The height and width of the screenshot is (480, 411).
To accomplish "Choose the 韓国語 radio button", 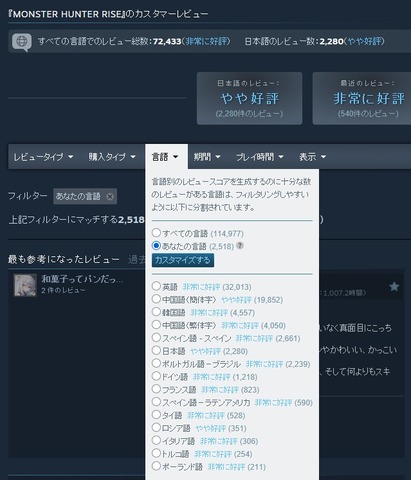I will tap(156, 312).
